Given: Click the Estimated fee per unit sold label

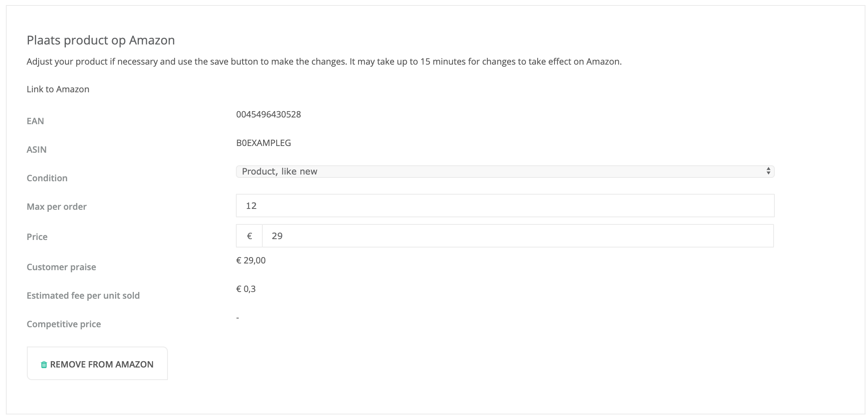Looking at the screenshot, I should pos(83,296).
